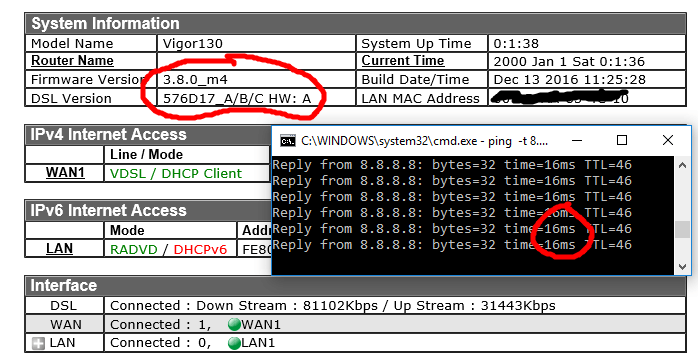Maximize the cmd.exe ping window
Image resolution: width=698 pixels, height=364 pixels.
622,141
